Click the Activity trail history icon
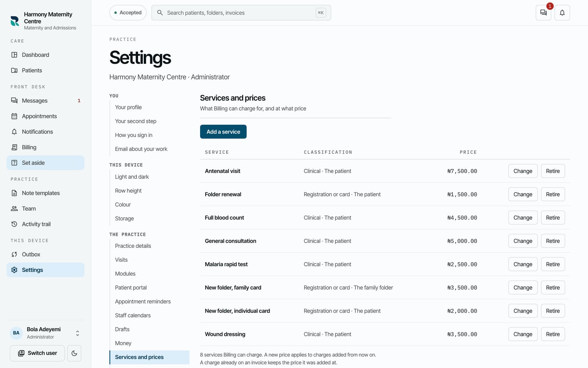 click(x=14, y=224)
